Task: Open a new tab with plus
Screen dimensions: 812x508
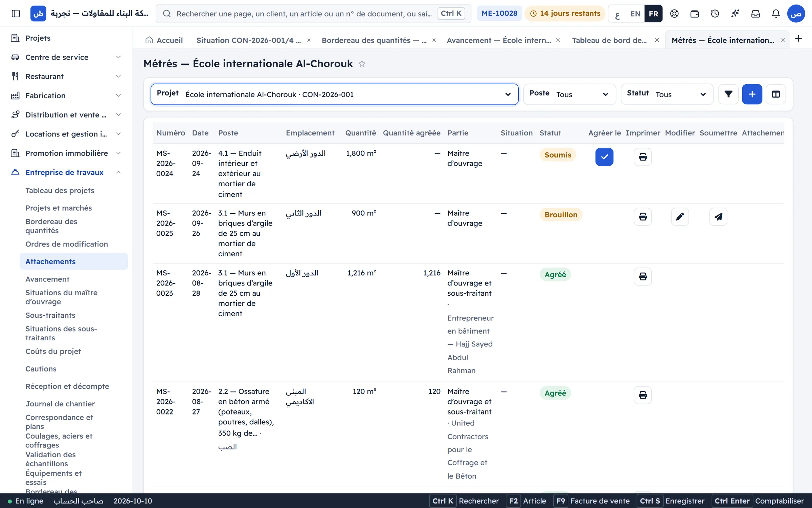Action: tap(798, 39)
